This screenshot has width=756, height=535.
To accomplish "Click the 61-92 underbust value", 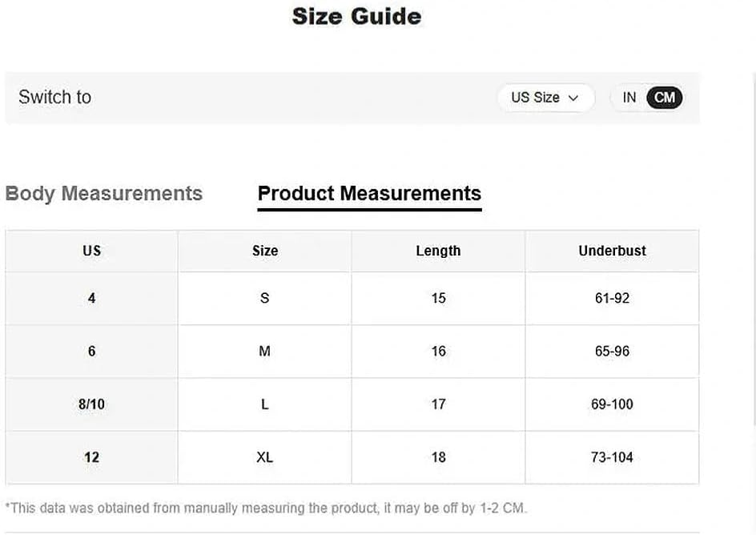I will [x=612, y=299].
